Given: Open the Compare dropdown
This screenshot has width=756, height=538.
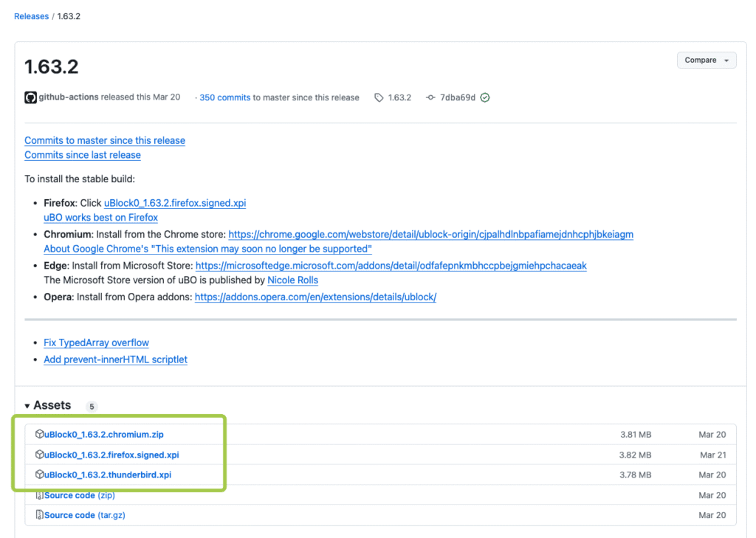Looking at the screenshot, I should tap(707, 61).
